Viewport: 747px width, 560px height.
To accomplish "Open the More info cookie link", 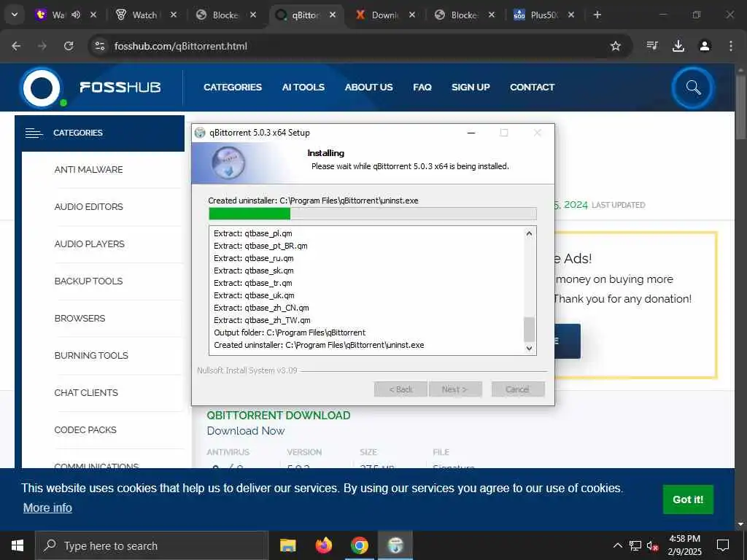I will [x=47, y=507].
